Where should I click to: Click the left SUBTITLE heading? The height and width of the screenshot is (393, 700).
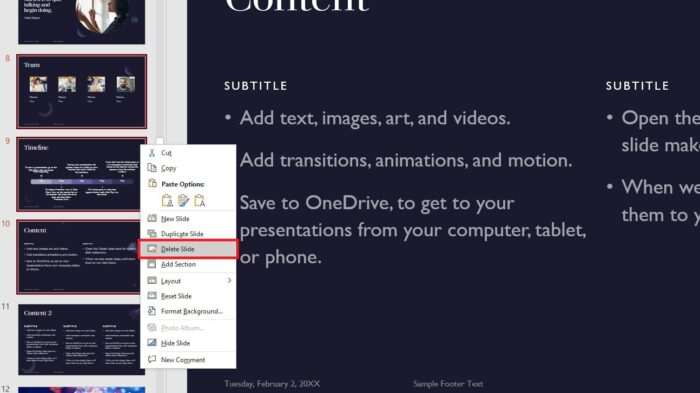point(256,86)
